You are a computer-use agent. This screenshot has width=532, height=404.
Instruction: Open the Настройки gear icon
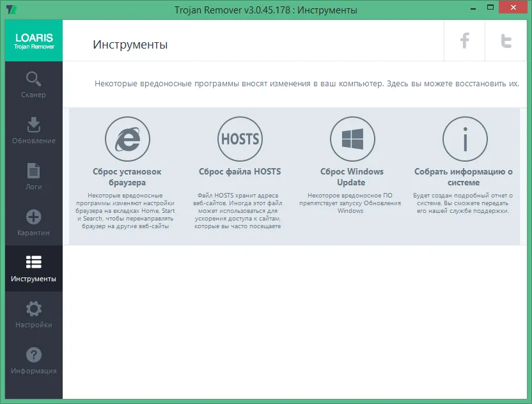click(x=34, y=309)
